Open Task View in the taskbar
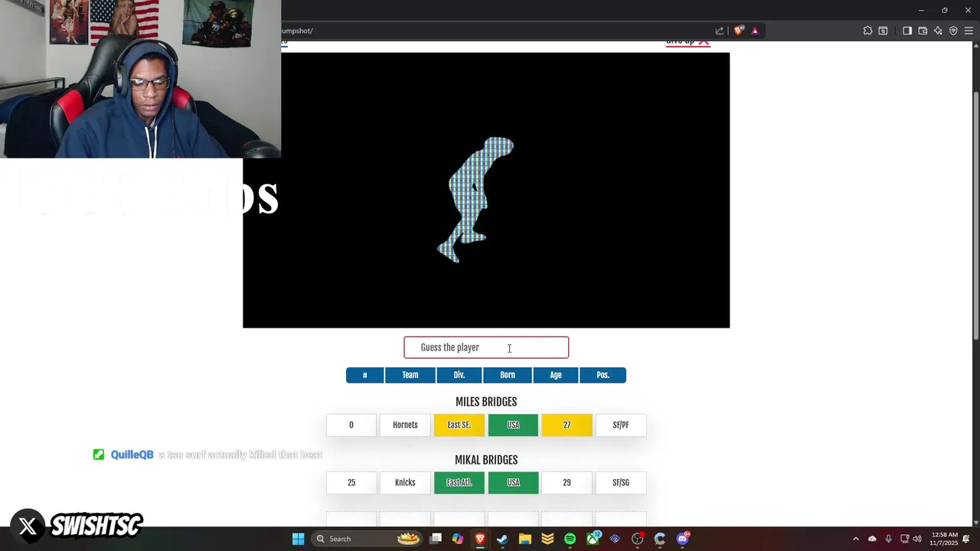980x551 pixels. click(x=436, y=539)
